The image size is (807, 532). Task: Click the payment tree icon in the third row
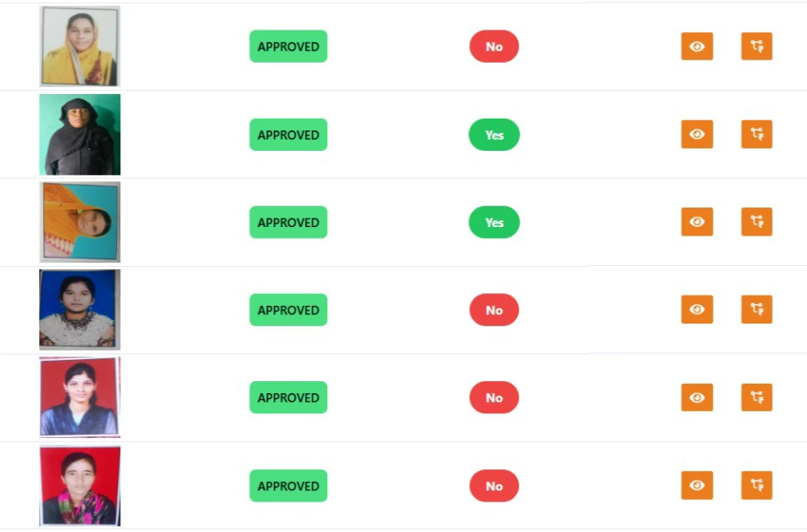tap(756, 222)
